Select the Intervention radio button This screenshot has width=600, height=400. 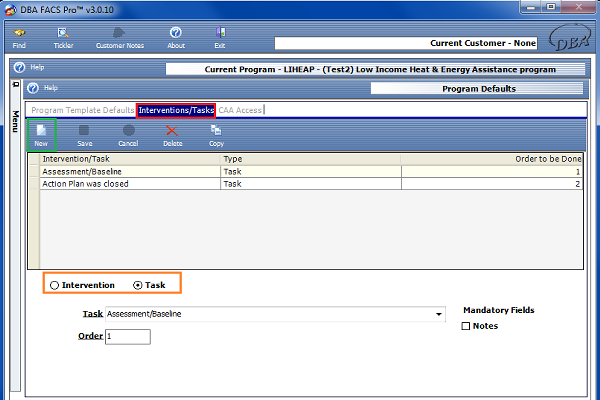(54, 286)
